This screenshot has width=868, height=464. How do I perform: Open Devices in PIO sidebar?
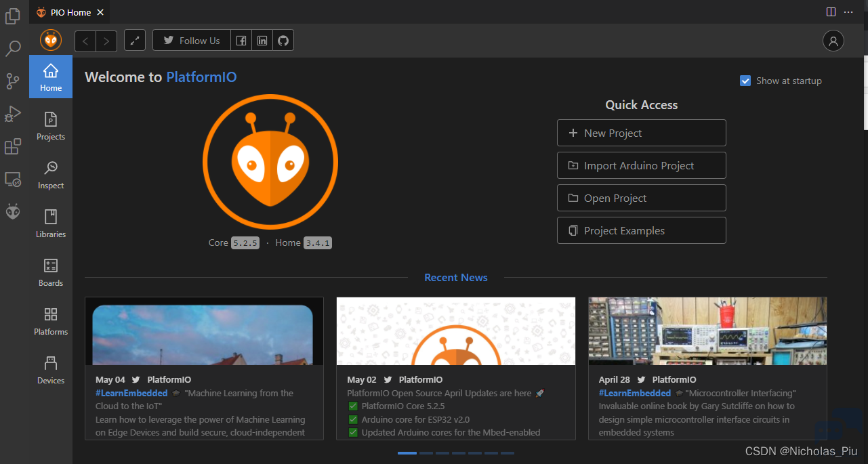[x=51, y=369]
